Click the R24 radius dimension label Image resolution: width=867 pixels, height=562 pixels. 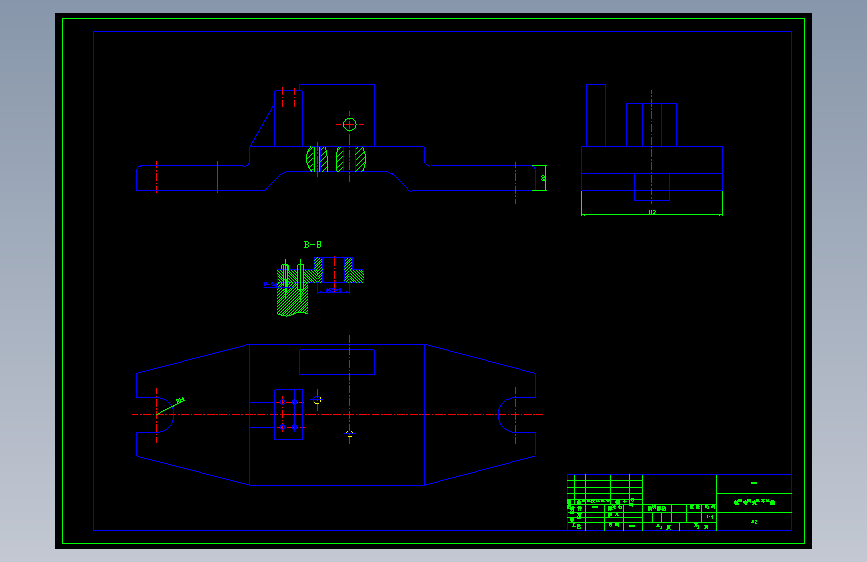180,400
